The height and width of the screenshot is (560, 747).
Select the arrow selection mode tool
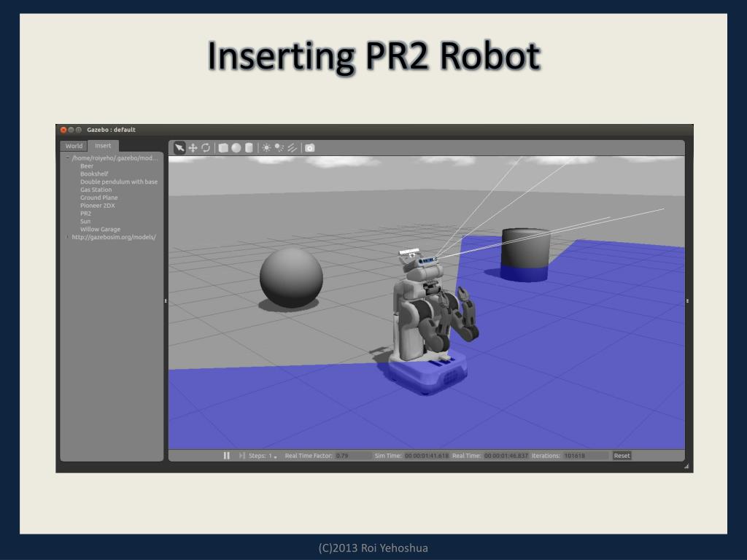[x=179, y=148]
